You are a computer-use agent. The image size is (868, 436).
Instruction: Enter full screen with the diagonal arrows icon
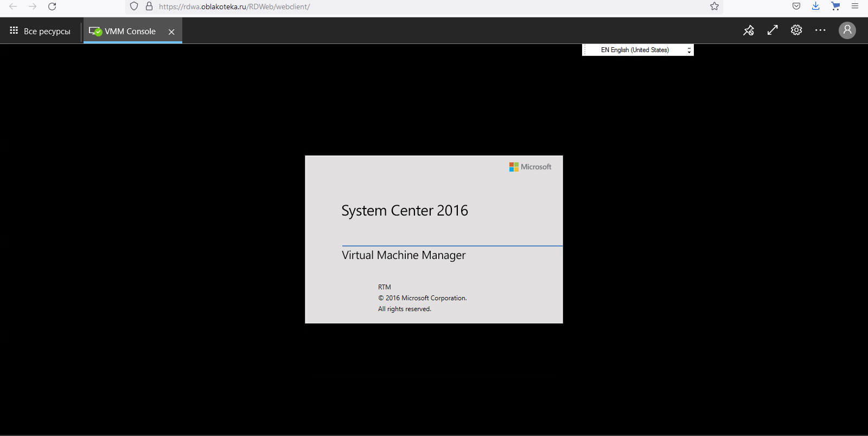pyautogui.click(x=773, y=30)
